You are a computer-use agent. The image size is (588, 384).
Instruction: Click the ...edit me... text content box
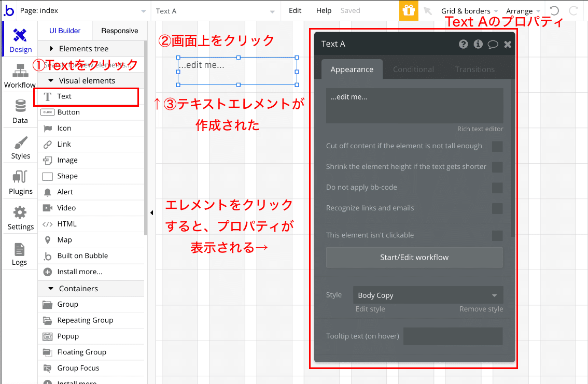pyautogui.click(x=415, y=106)
